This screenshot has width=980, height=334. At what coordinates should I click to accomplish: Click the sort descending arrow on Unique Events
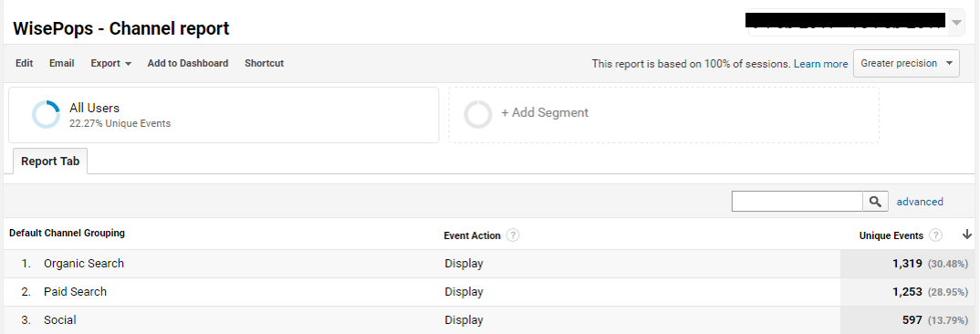tap(967, 235)
